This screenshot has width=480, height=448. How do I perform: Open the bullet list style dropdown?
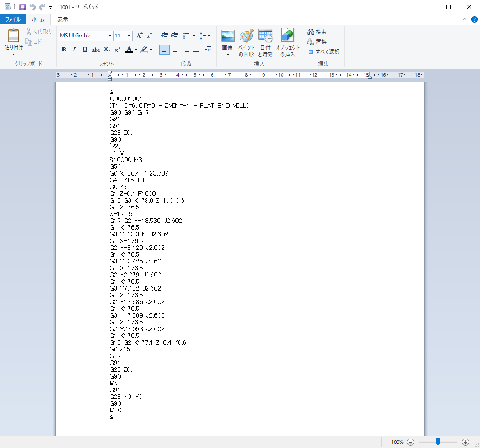[194, 36]
